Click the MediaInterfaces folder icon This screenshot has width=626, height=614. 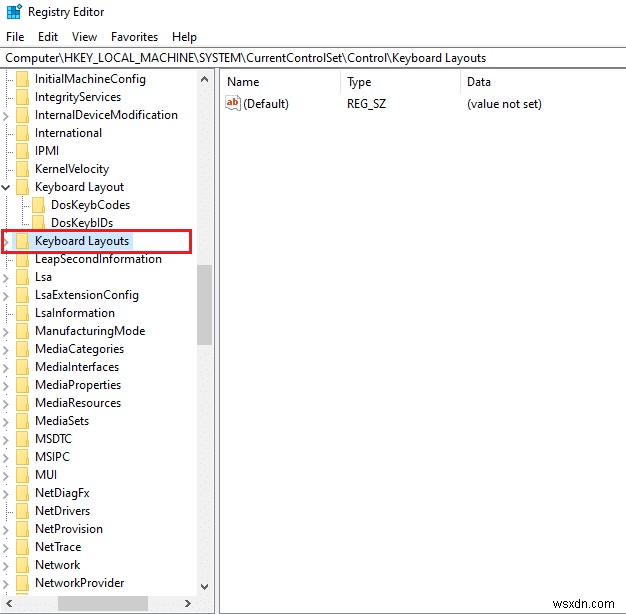22,367
